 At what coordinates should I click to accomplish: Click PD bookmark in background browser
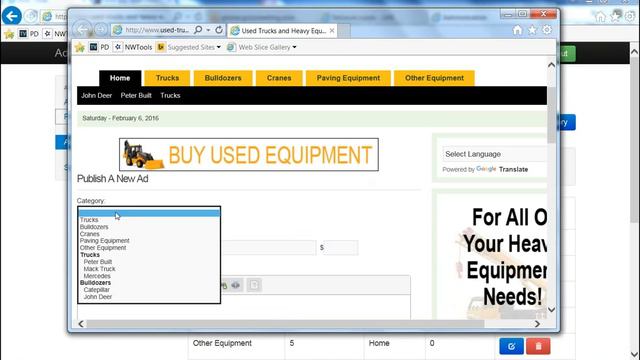29,34
